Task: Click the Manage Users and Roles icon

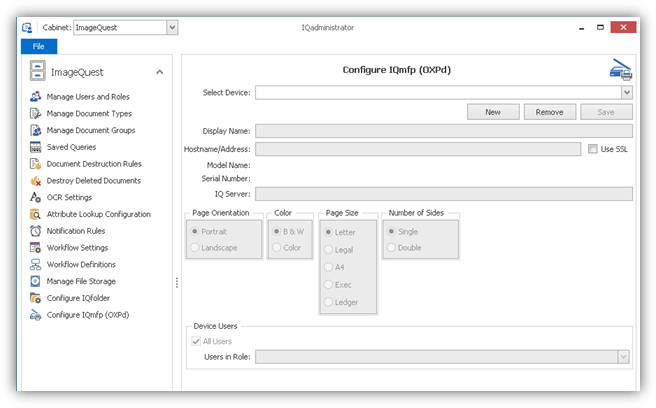Action: click(36, 97)
